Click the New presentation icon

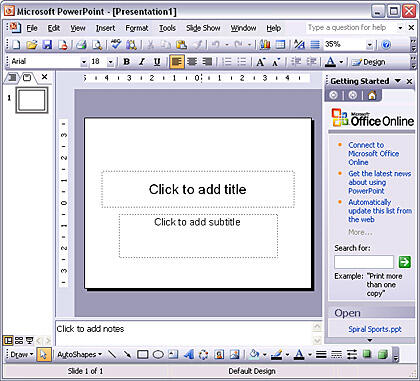(16, 45)
